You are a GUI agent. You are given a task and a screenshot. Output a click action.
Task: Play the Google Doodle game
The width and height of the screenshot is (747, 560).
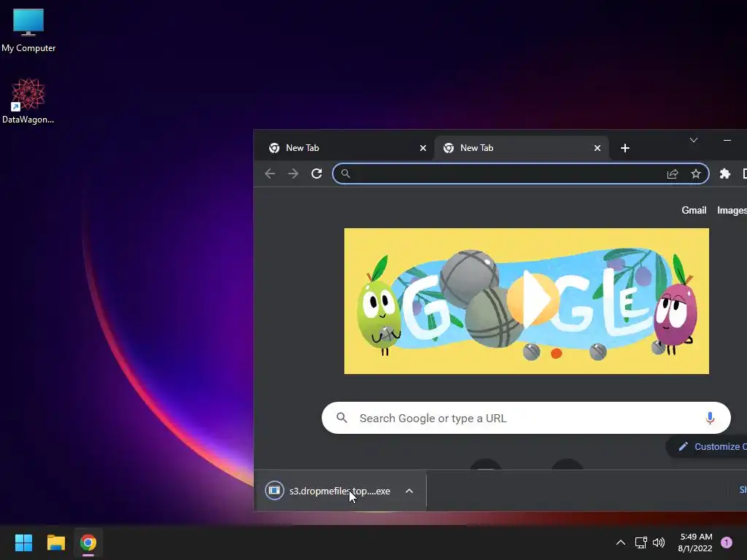[x=532, y=298]
